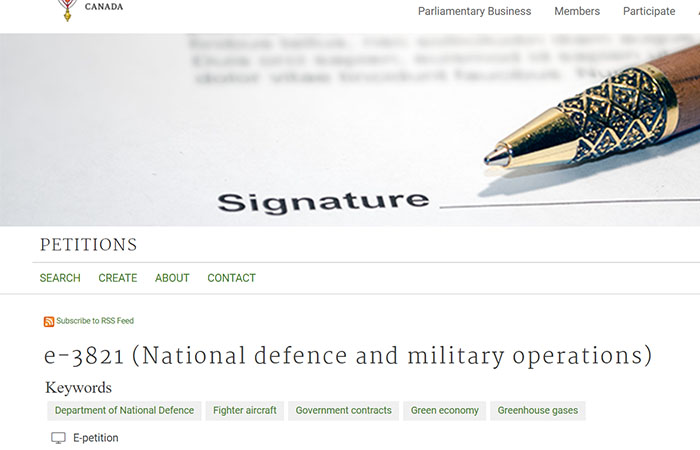Click the PETITIONS section heading
Image resolution: width=700 pixels, height=450 pixels.
(88, 245)
